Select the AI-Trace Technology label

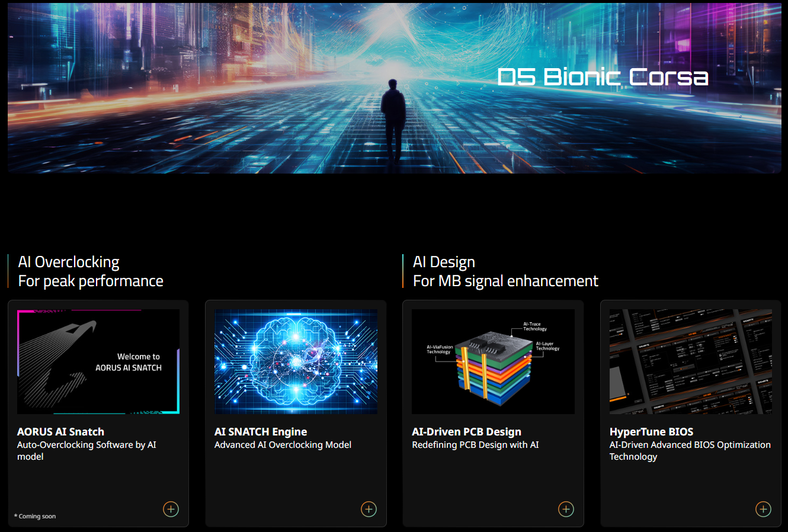pyautogui.click(x=534, y=326)
